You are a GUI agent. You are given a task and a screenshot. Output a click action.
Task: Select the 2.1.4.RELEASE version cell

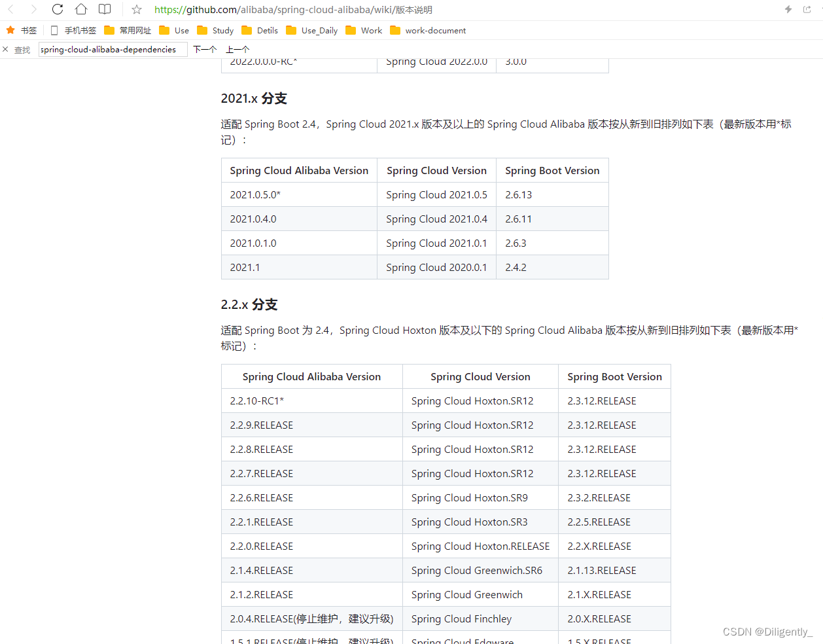312,570
